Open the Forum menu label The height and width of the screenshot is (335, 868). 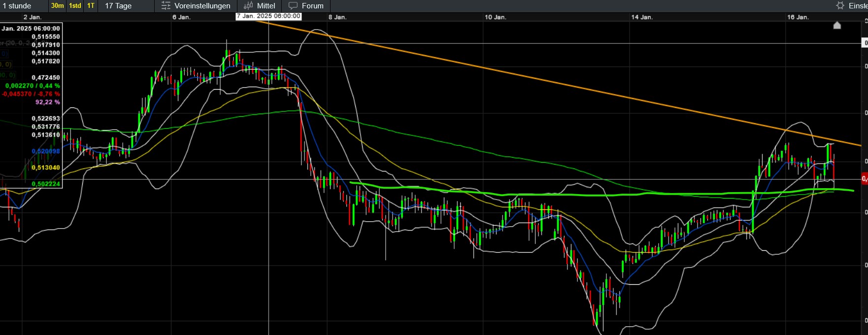pyautogui.click(x=313, y=6)
